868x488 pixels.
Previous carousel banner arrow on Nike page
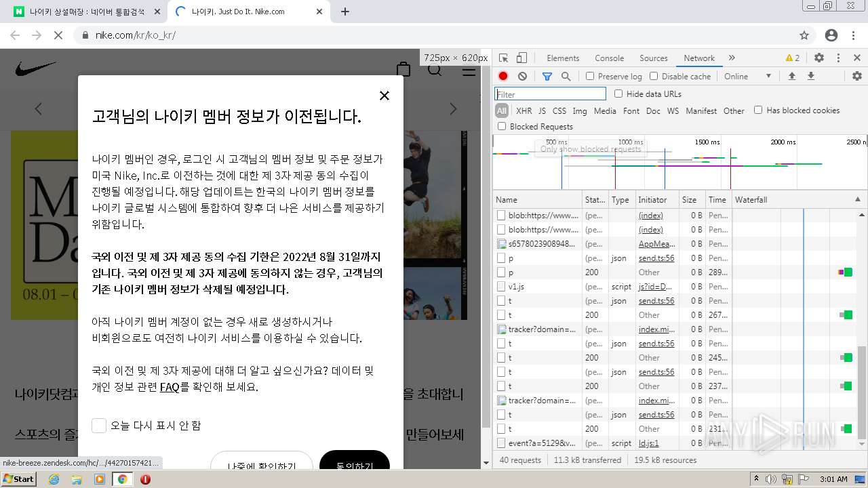[x=39, y=108]
